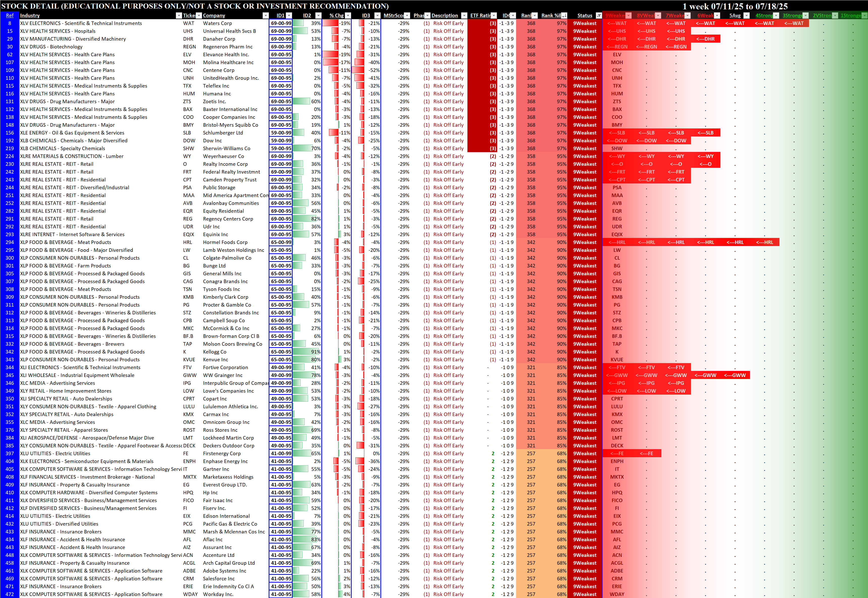Click the 1Strongest column filter arrow

coord(864,15)
